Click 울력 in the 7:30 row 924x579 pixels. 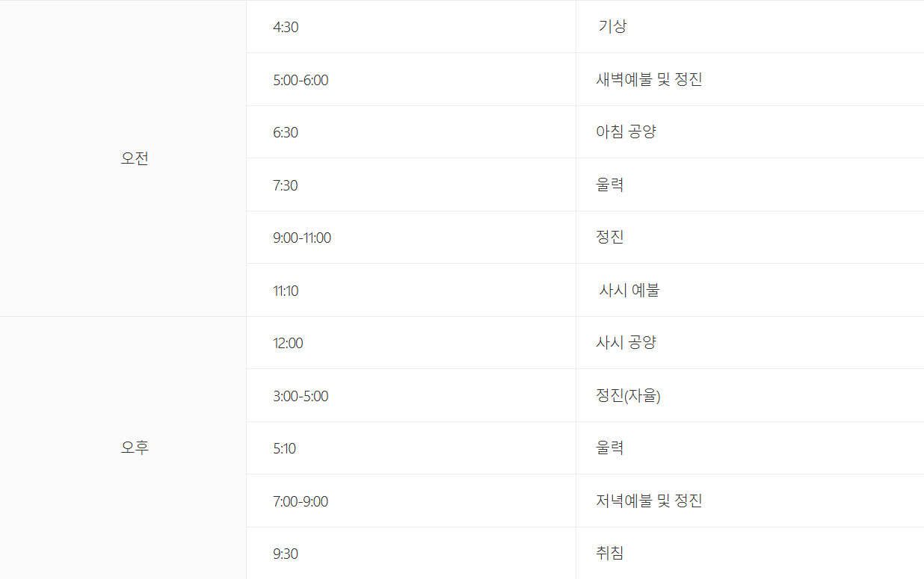(610, 185)
